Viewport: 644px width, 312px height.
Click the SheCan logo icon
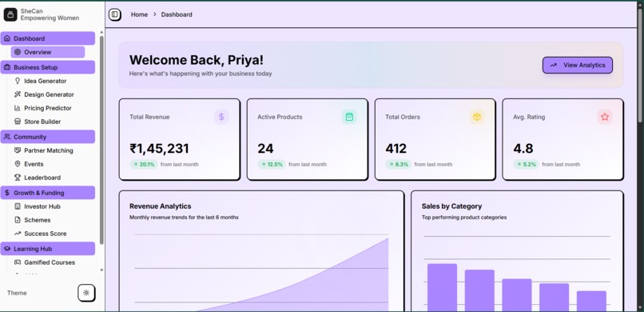tap(10, 14)
